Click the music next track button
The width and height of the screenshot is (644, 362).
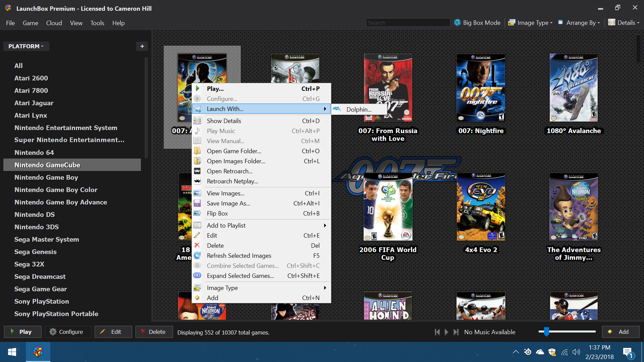tap(456, 332)
